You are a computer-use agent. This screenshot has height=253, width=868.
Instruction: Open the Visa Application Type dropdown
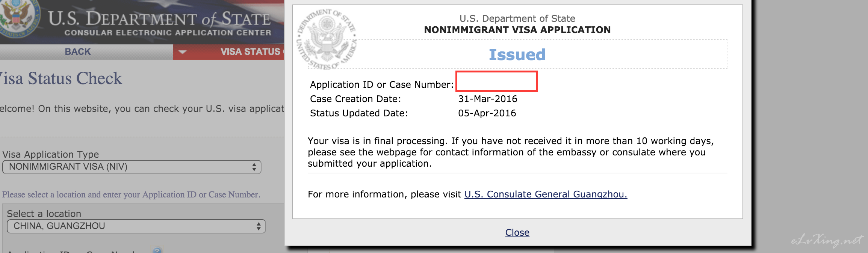pos(132,167)
